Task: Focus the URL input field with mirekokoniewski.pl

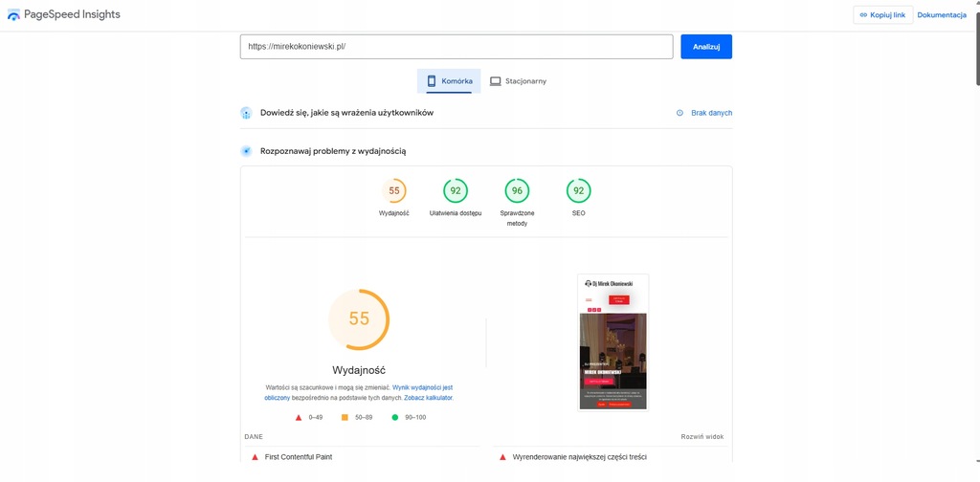Action: (x=457, y=47)
